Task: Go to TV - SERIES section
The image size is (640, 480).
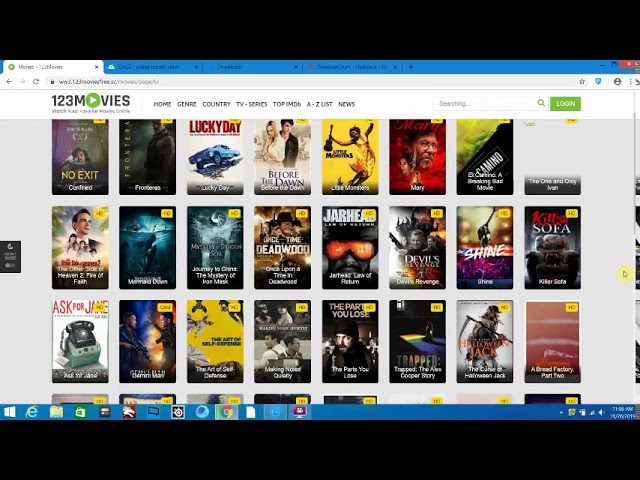Action: tap(251, 104)
